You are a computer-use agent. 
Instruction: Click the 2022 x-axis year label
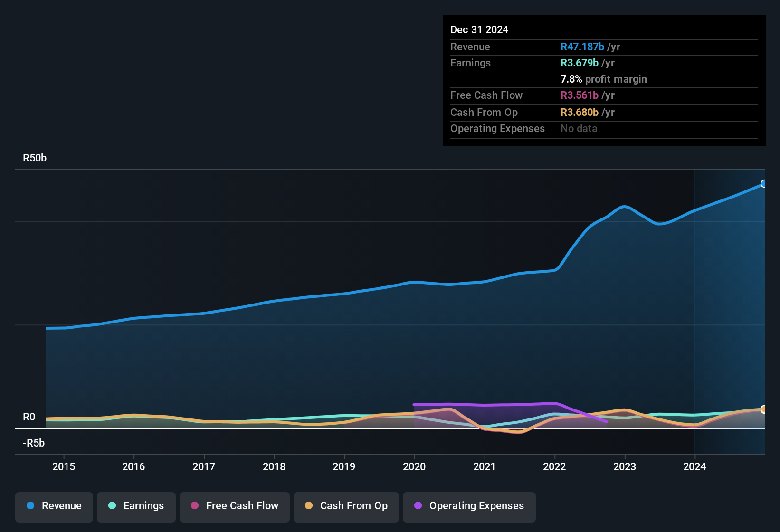pyautogui.click(x=554, y=466)
